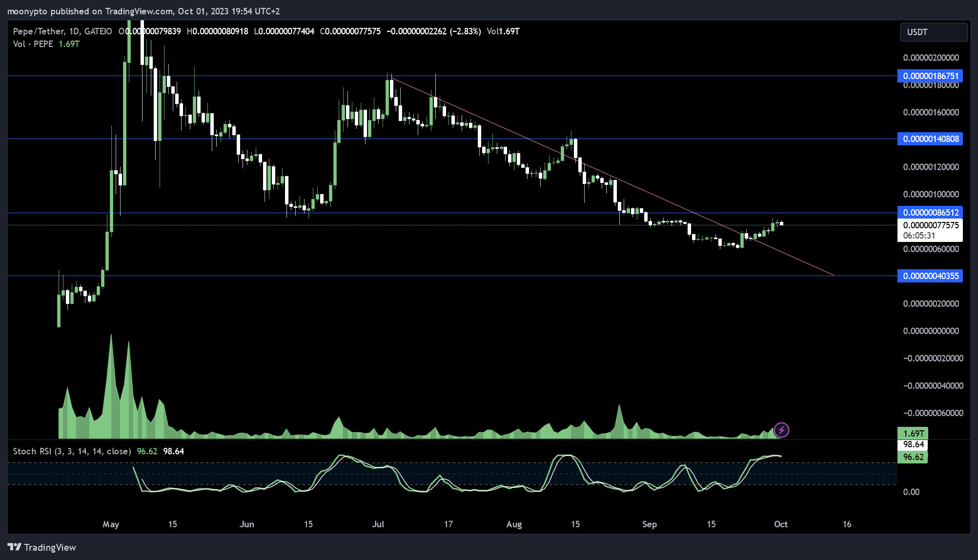Click the 0.00000000000 price scale label

click(931, 331)
